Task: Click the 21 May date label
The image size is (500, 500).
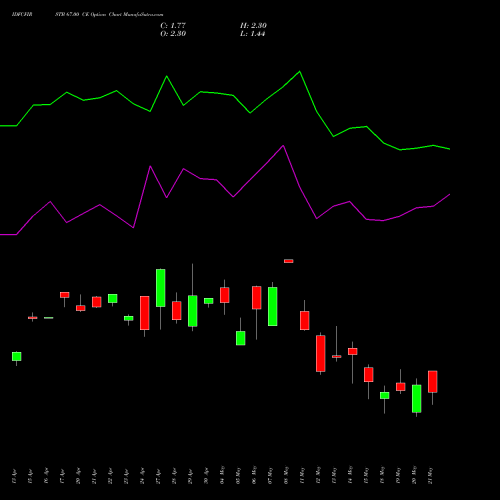Action: [430, 475]
